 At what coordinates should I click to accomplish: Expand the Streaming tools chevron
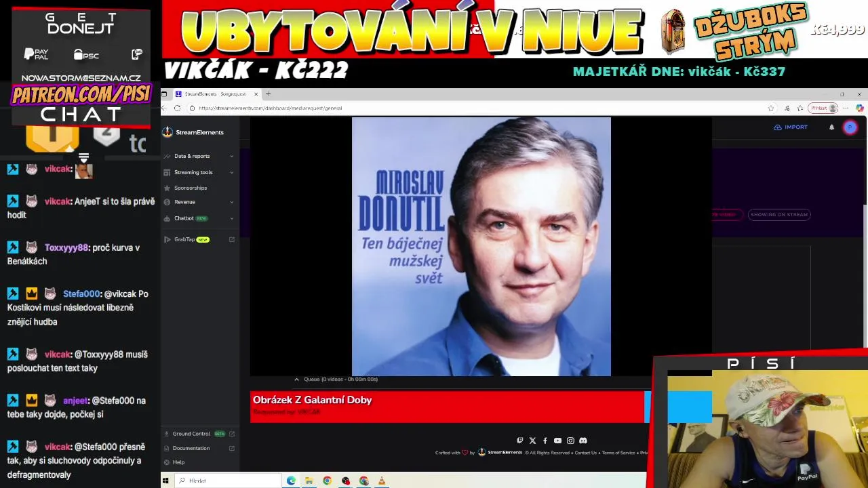231,172
